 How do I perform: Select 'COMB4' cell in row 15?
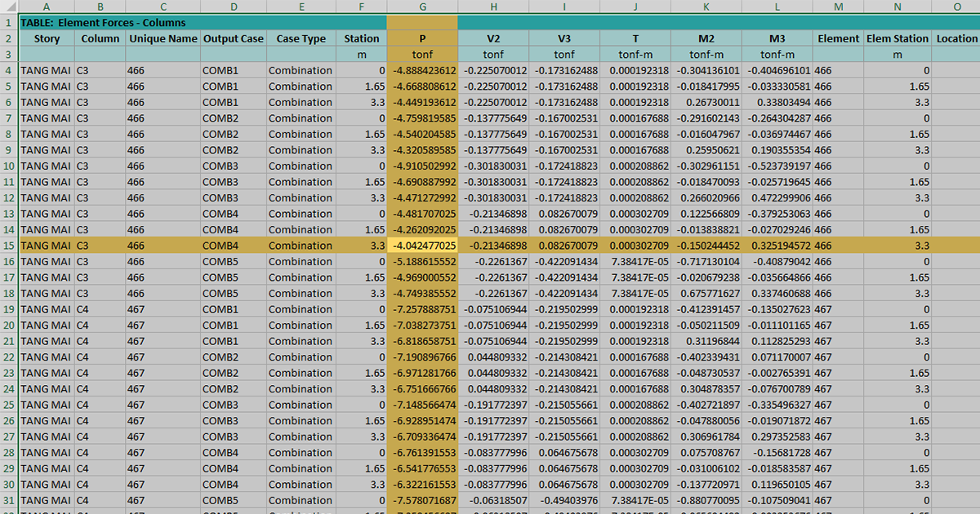coord(234,246)
